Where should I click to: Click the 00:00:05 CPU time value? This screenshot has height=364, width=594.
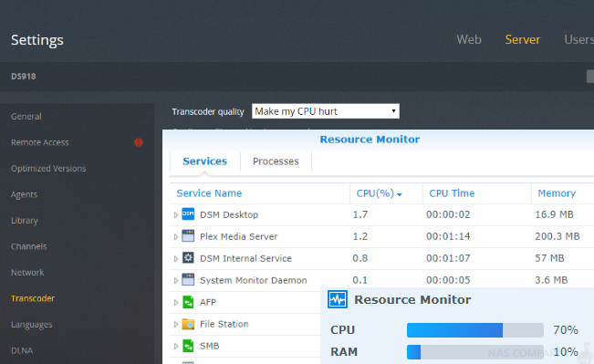pyautogui.click(x=448, y=280)
